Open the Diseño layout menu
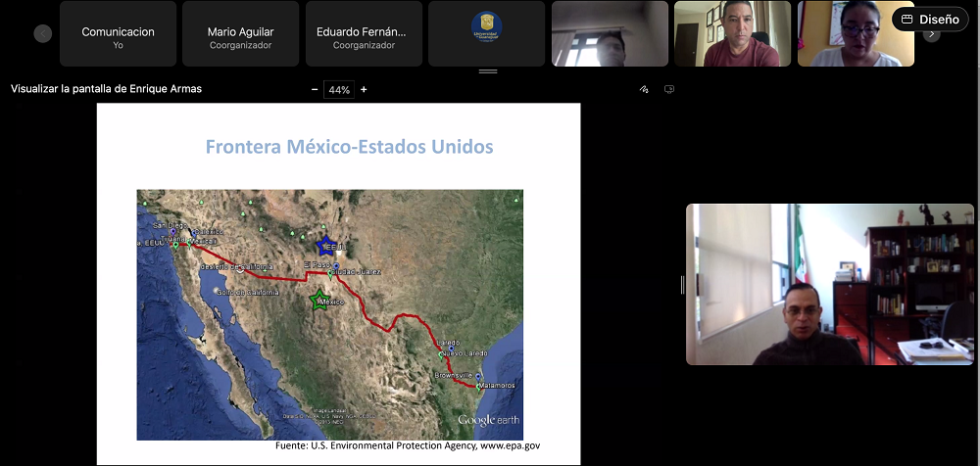The height and width of the screenshot is (466, 980). 930,20
